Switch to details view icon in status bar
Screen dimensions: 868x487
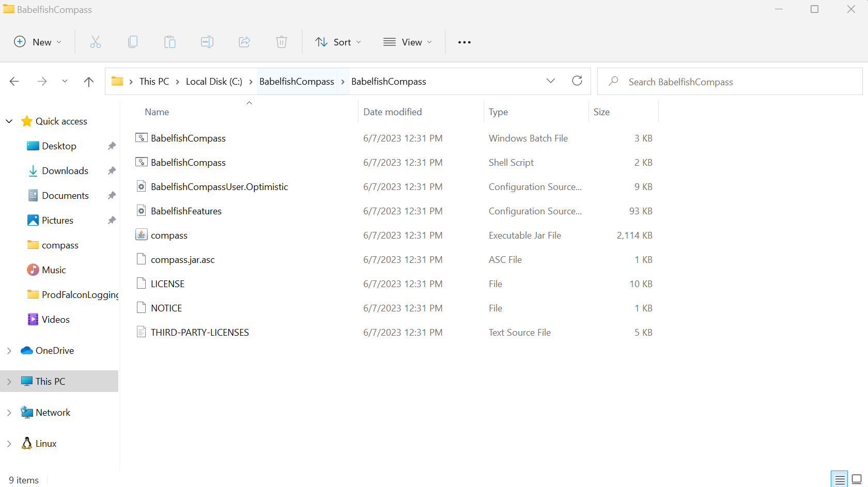[840, 479]
